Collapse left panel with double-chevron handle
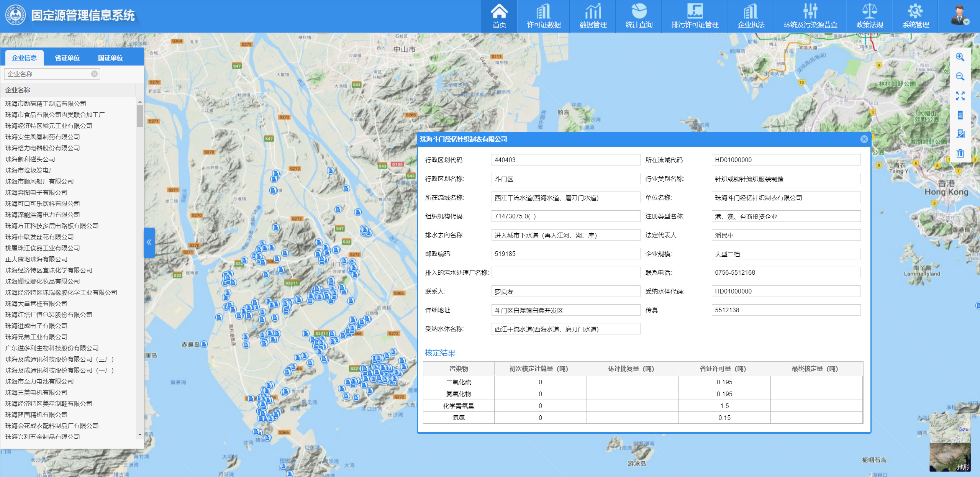Image resolution: width=980 pixels, height=477 pixels. [149, 242]
